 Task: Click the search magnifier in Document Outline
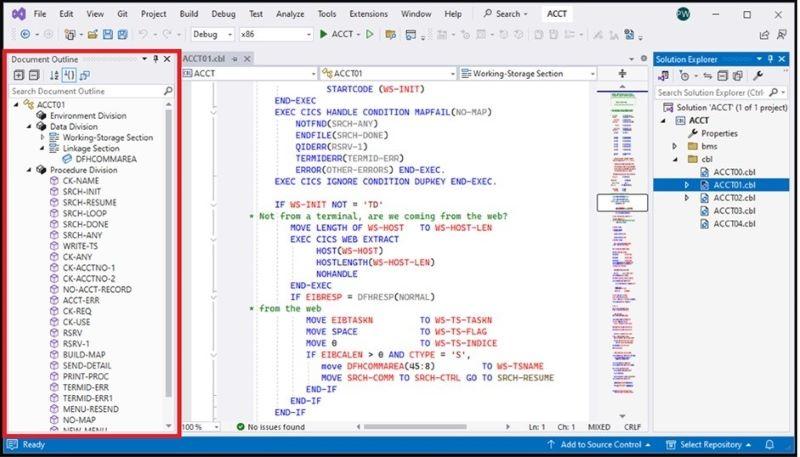click(x=168, y=91)
